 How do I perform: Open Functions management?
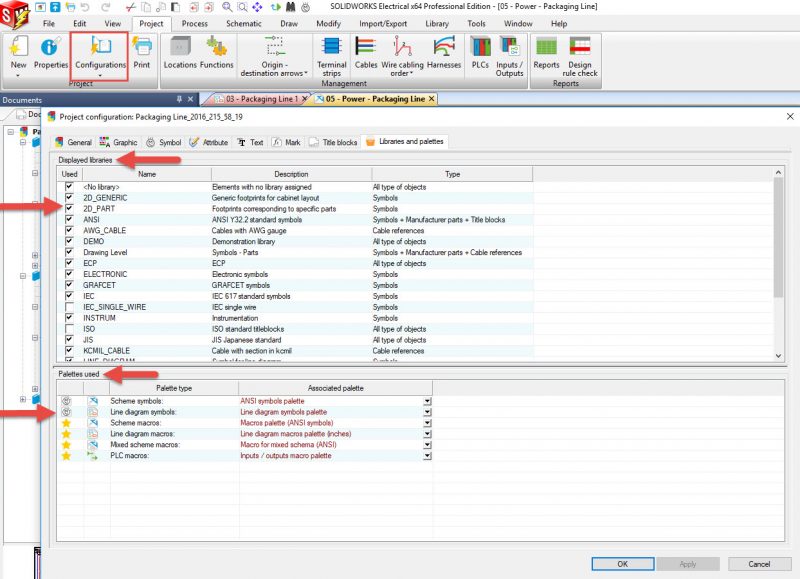tap(217, 53)
